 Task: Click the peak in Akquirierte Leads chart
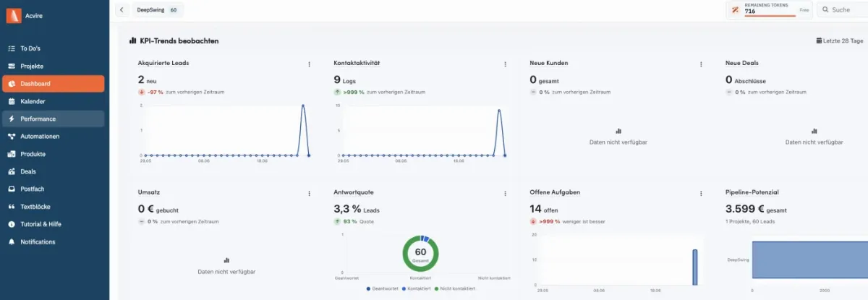303,106
